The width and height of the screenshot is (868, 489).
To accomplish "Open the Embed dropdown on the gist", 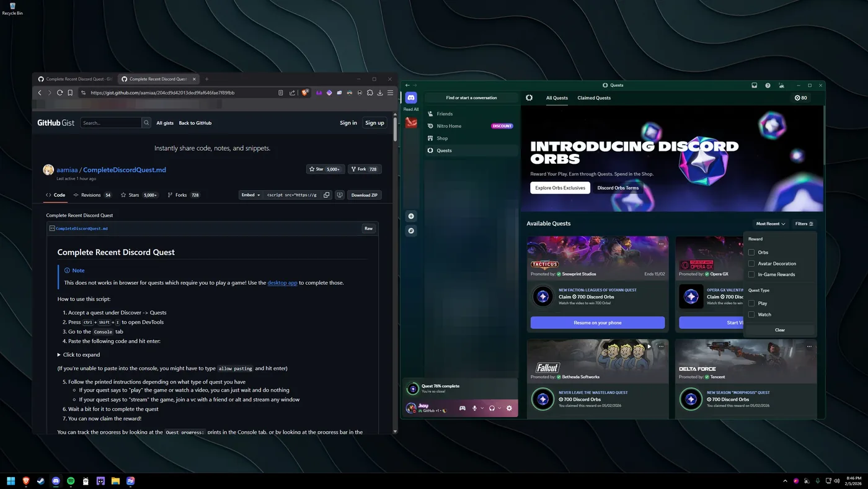I will 250,195.
